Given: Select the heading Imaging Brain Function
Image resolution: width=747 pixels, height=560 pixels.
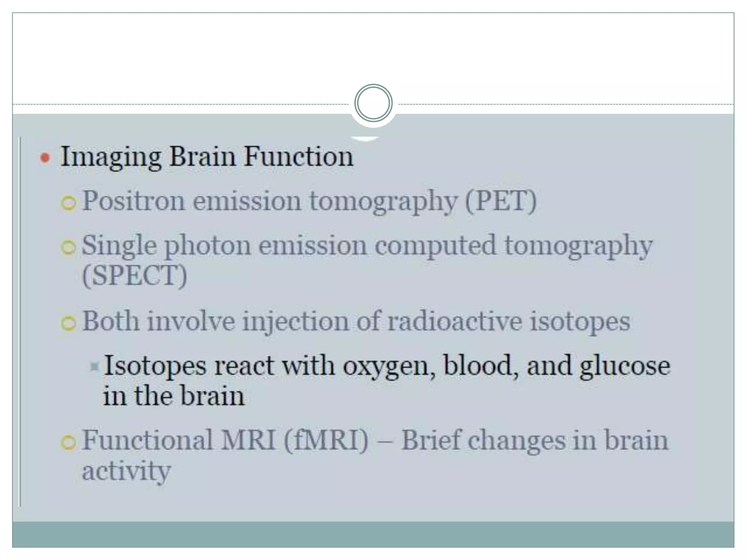Looking at the screenshot, I should [x=207, y=157].
